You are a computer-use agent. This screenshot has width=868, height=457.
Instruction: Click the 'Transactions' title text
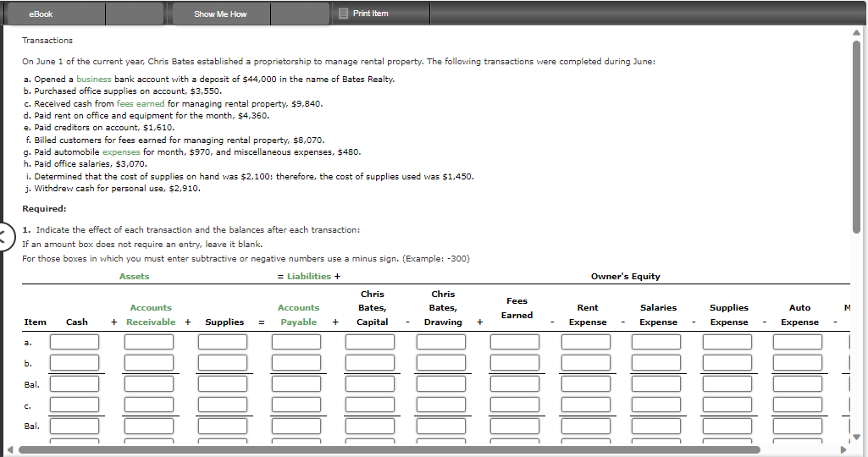47,41
